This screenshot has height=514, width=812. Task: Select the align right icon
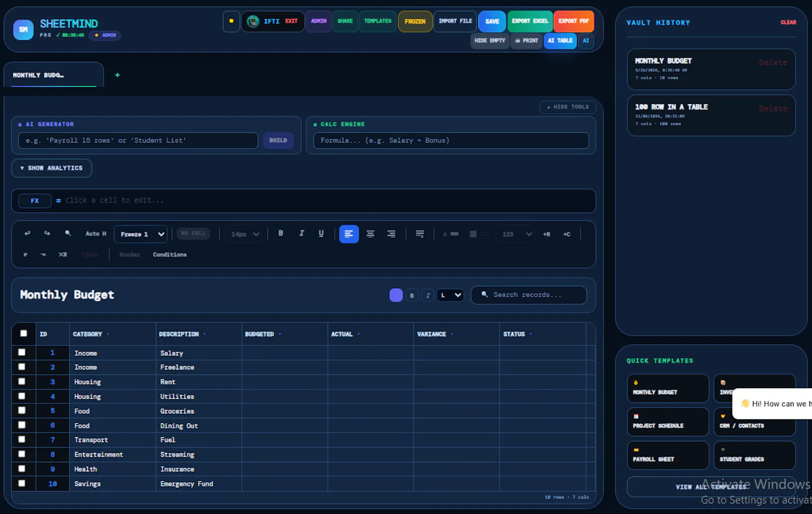[391, 234]
